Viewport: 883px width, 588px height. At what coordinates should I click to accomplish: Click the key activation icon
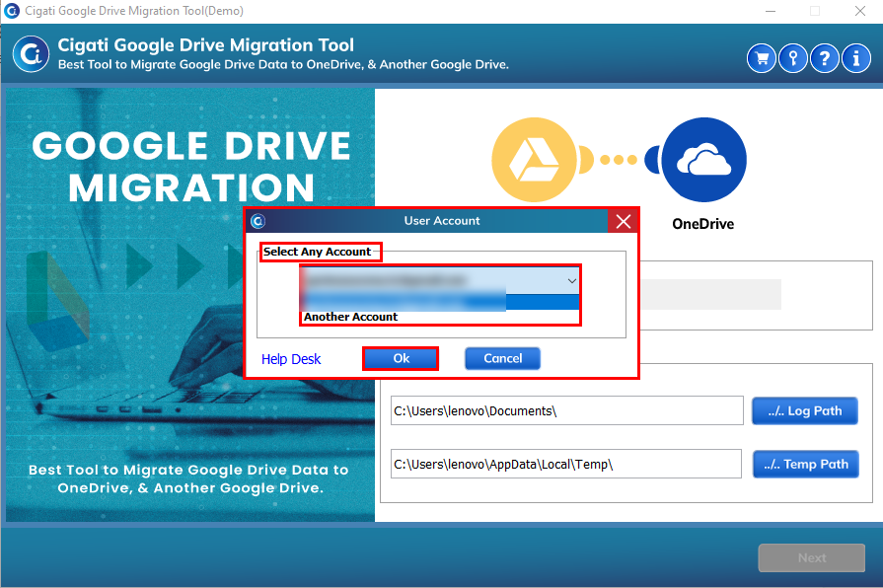click(793, 58)
